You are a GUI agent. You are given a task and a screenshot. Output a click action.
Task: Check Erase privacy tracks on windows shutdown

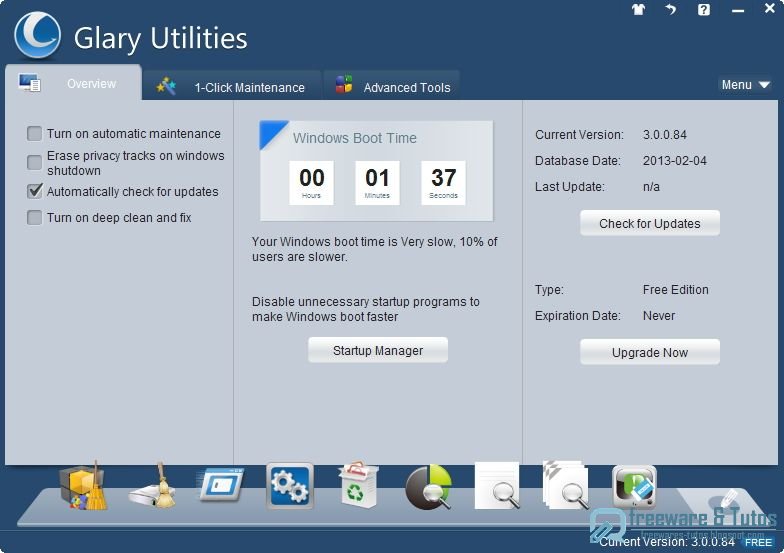pyautogui.click(x=34, y=162)
